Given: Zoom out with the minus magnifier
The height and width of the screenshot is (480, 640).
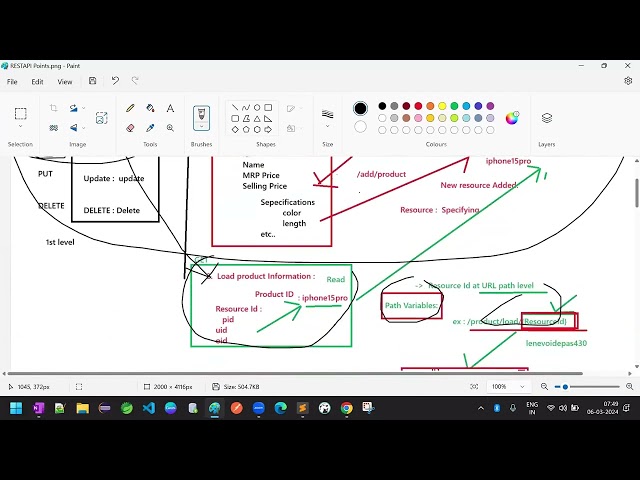Looking at the screenshot, I should pyautogui.click(x=544, y=386).
